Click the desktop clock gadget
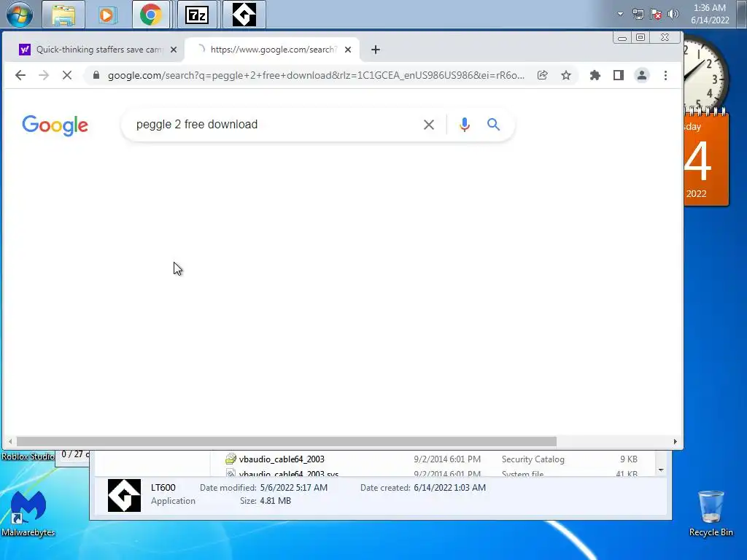Viewport: 747px width, 560px height. pos(705,73)
